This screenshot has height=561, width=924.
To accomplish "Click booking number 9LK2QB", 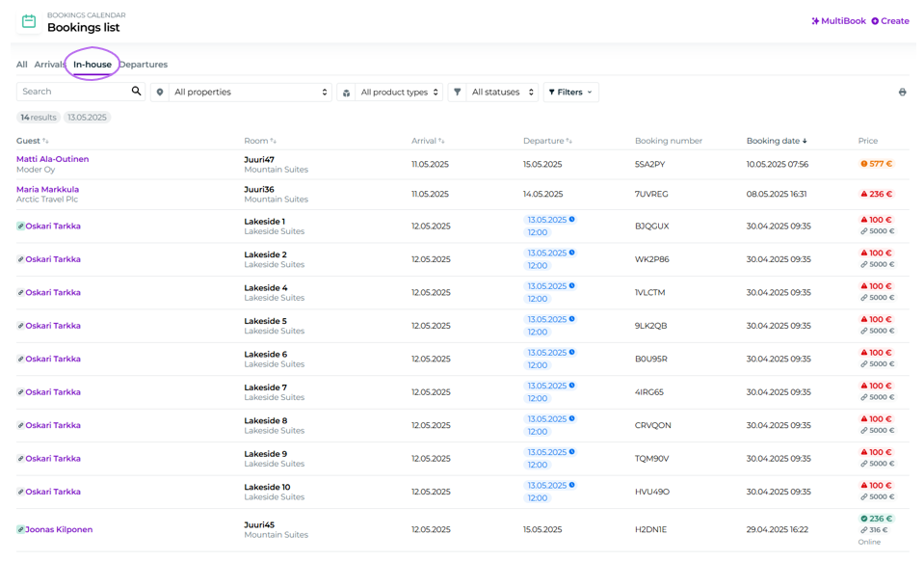I will pos(650,325).
